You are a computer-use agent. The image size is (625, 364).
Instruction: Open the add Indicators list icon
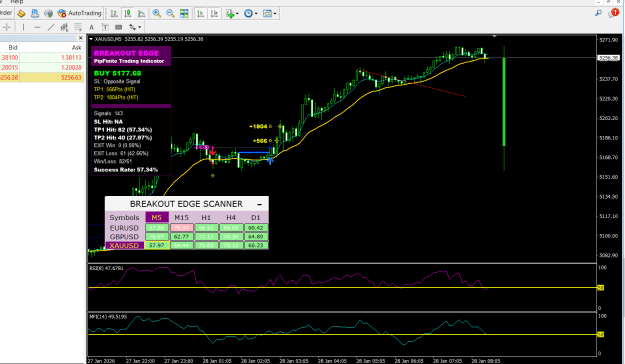coord(230,14)
